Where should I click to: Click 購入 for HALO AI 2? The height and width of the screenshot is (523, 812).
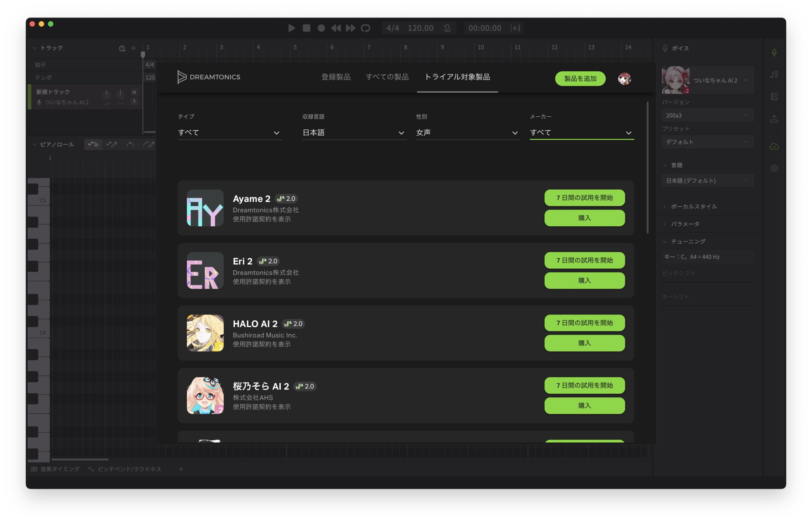click(584, 343)
